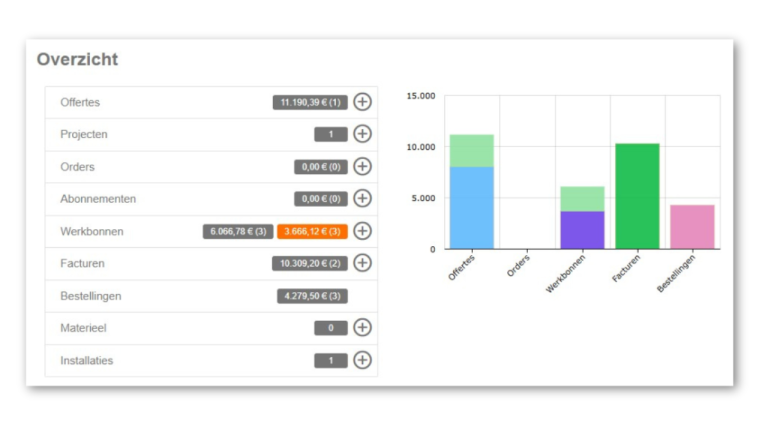768x432 pixels.
Task: Add Materieel with the plus icon
Action: 362,328
